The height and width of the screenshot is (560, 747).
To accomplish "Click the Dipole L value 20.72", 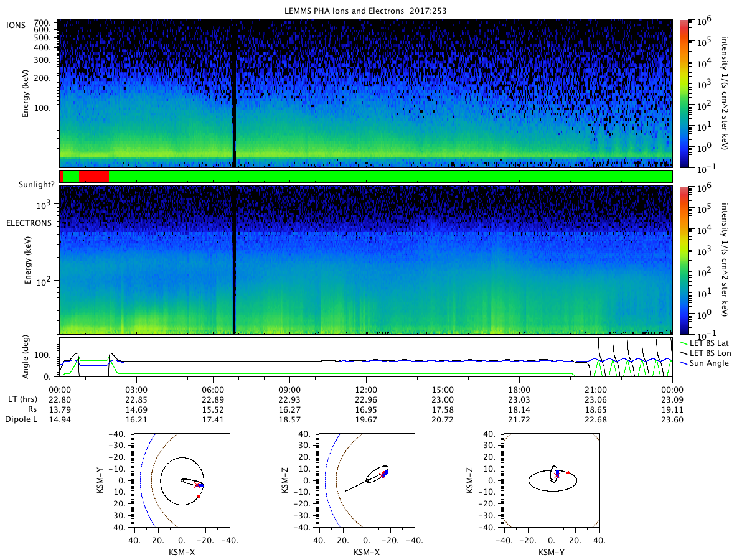I will click(443, 420).
